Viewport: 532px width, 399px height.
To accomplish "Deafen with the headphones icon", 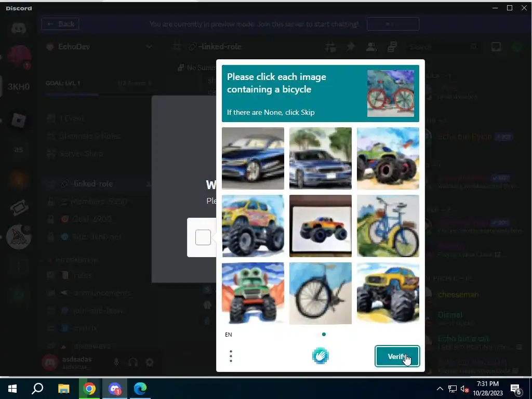I will pyautogui.click(x=133, y=362).
